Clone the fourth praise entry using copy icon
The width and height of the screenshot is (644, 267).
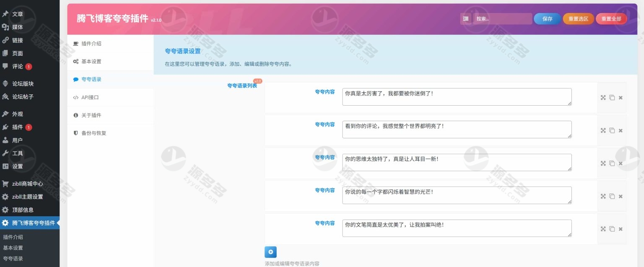point(612,196)
